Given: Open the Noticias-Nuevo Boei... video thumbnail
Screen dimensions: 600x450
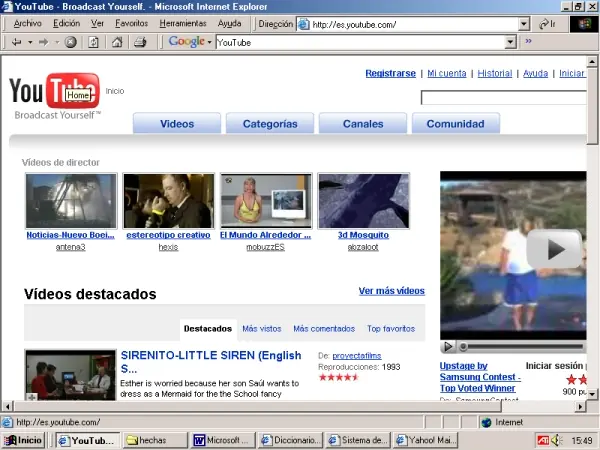Looking at the screenshot, I should coord(71,201).
